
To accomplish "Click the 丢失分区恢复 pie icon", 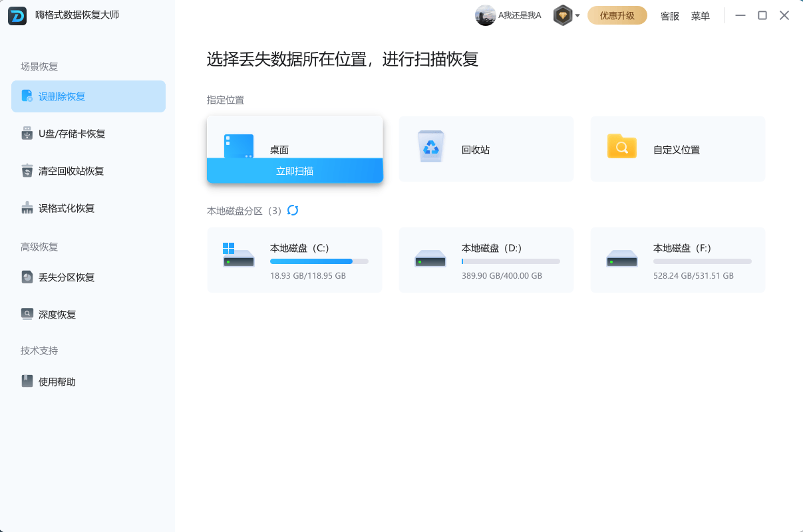I will [27, 277].
